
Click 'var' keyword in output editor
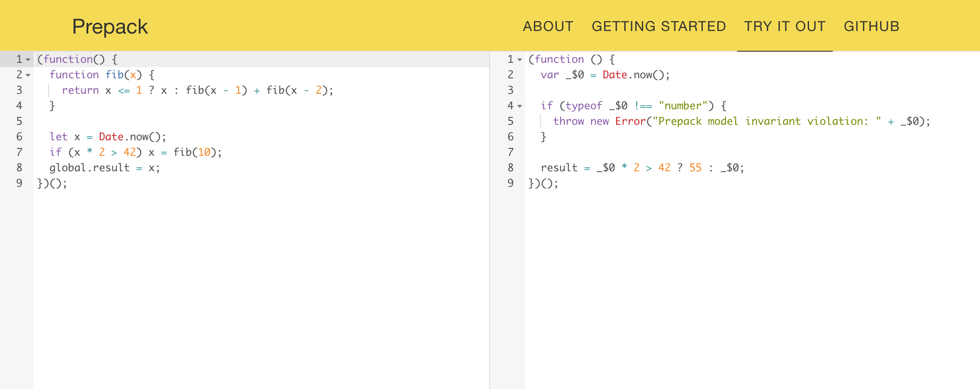[x=550, y=75]
